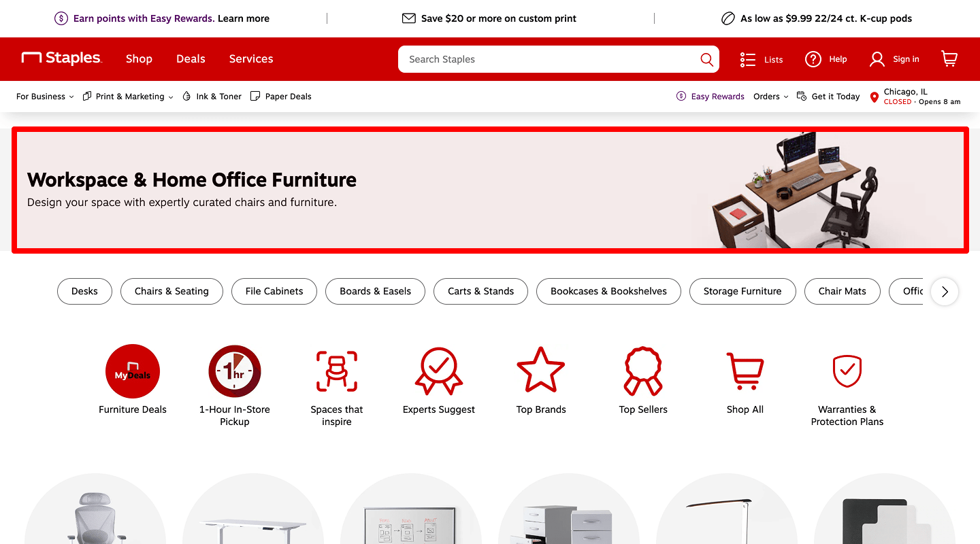Select the Chairs & Seating category pill
This screenshot has width=980, height=544.
click(x=171, y=291)
